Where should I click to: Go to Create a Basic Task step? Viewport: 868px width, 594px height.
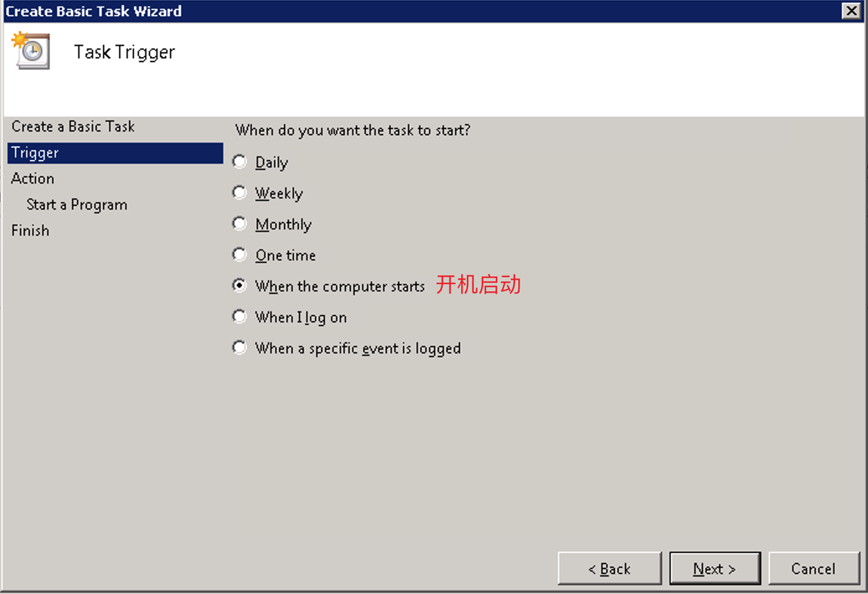point(73,126)
